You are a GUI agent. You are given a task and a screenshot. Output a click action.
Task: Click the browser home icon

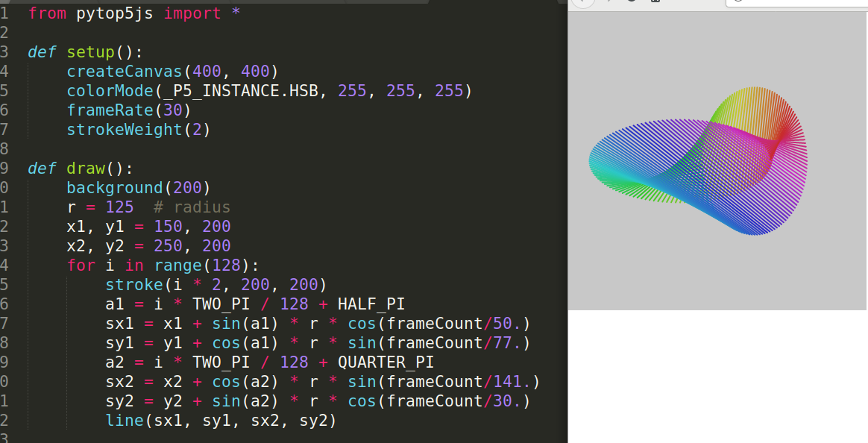pyautogui.click(x=655, y=2)
